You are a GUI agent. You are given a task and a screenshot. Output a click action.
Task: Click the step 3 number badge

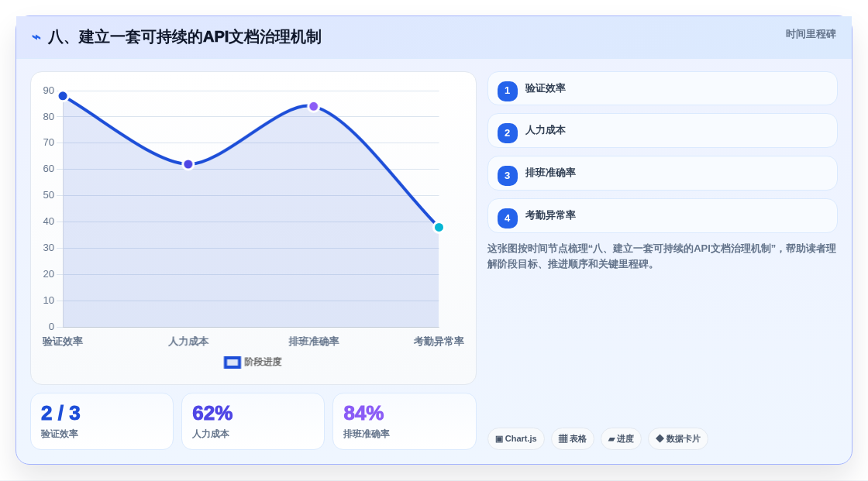pyautogui.click(x=507, y=176)
